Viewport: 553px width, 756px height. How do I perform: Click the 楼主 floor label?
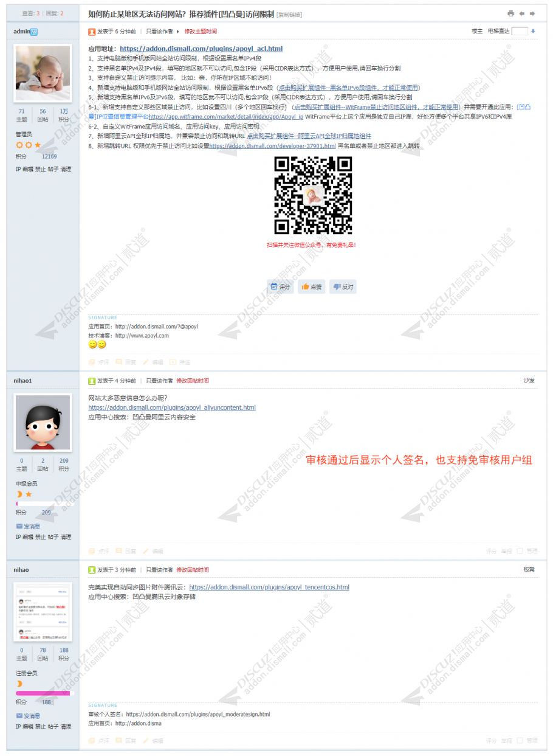coord(477,31)
